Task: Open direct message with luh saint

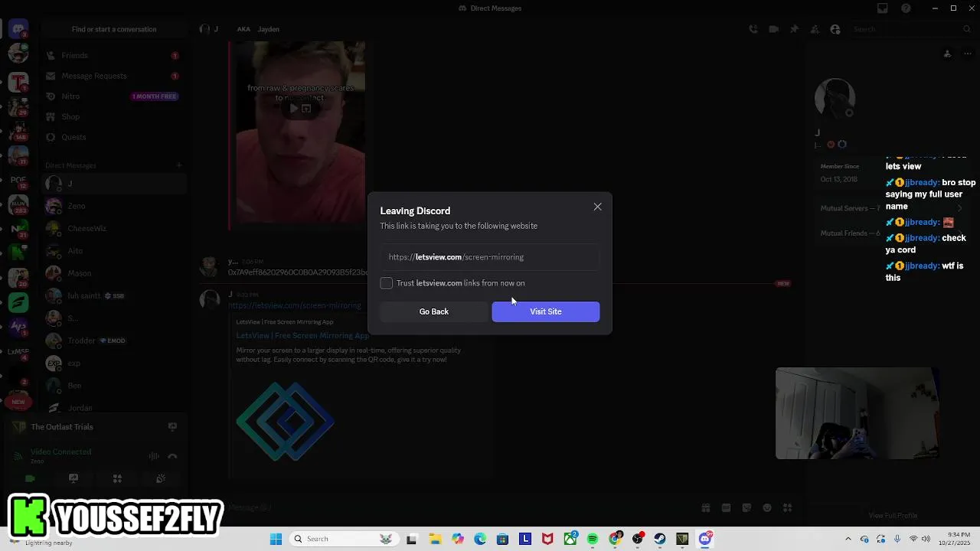Action: (113, 295)
